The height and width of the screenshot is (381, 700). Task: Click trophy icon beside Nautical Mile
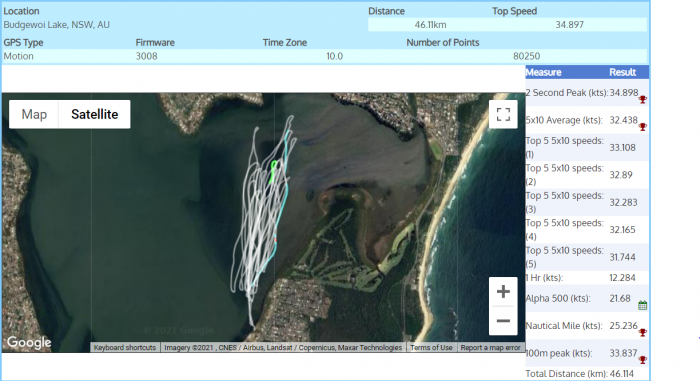[x=642, y=332]
